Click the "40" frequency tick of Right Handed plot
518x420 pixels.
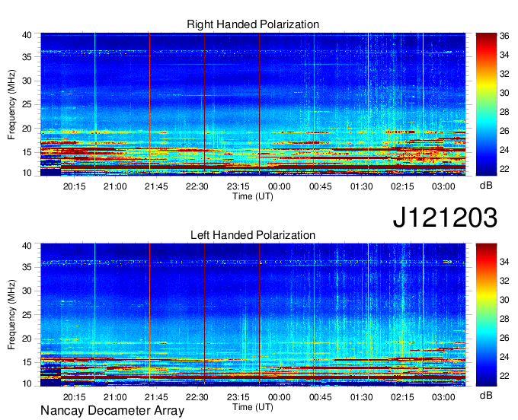point(27,35)
